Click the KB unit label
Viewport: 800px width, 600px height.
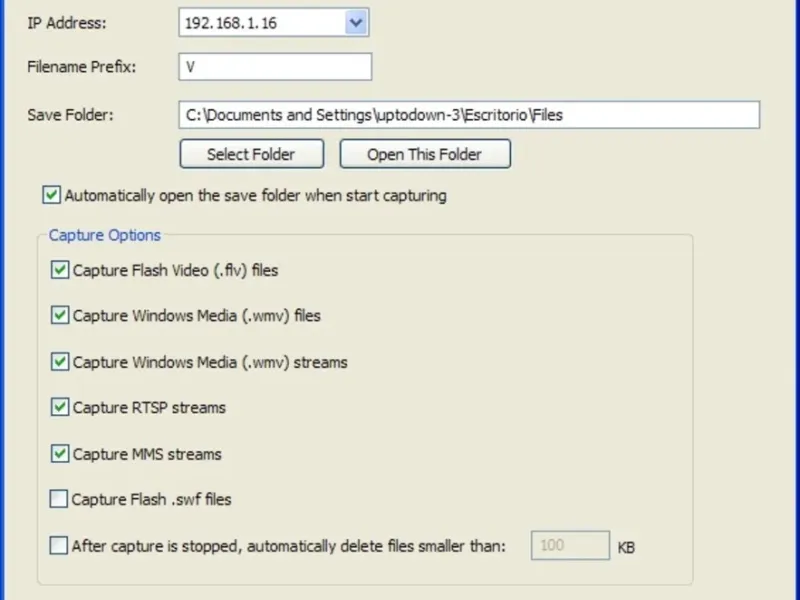click(626, 548)
